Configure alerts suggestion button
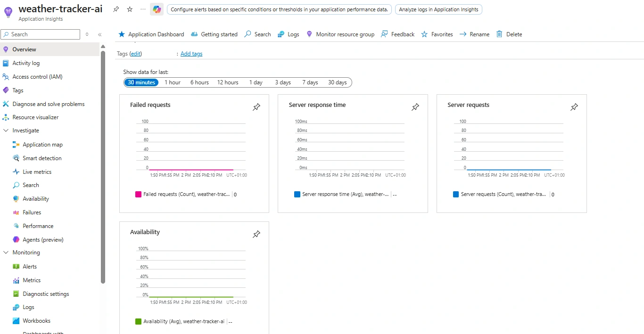This screenshot has height=334, width=644. (x=279, y=9)
